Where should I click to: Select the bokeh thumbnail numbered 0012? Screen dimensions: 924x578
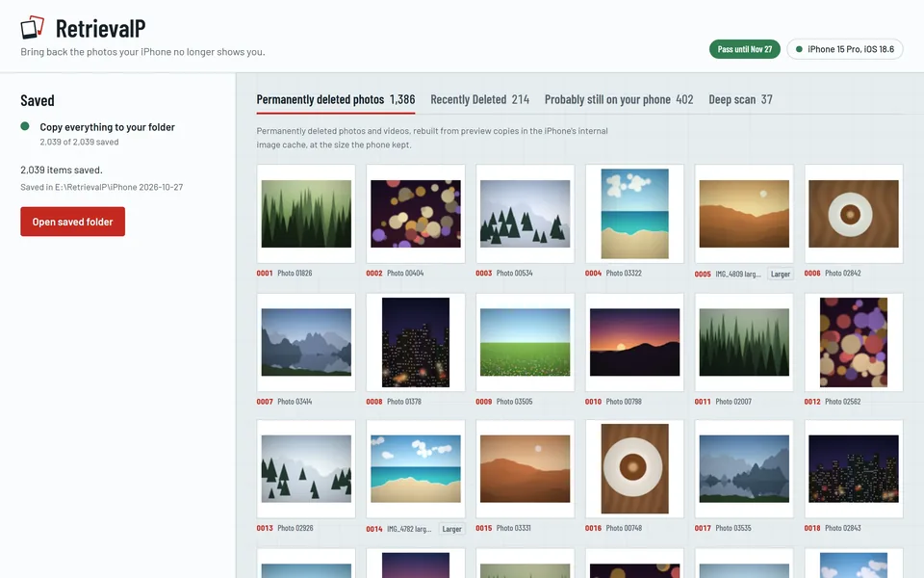pos(854,342)
